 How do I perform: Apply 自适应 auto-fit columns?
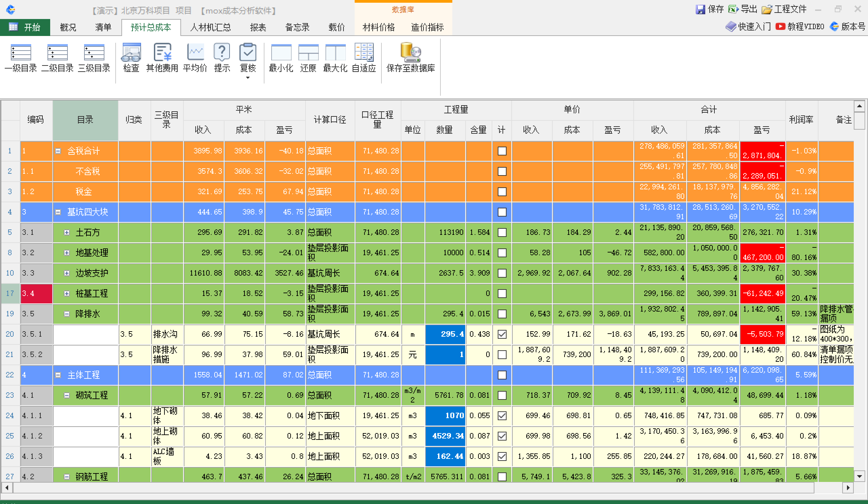(364, 58)
